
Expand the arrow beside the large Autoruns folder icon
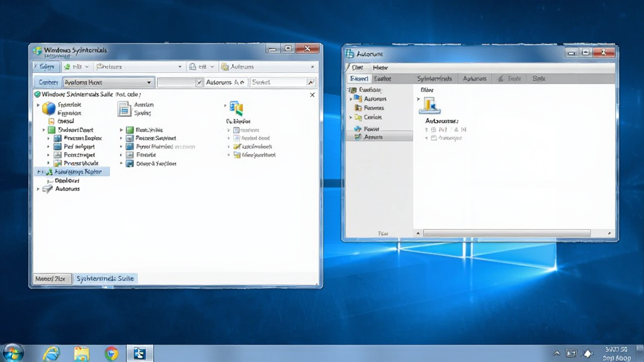coord(418,99)
